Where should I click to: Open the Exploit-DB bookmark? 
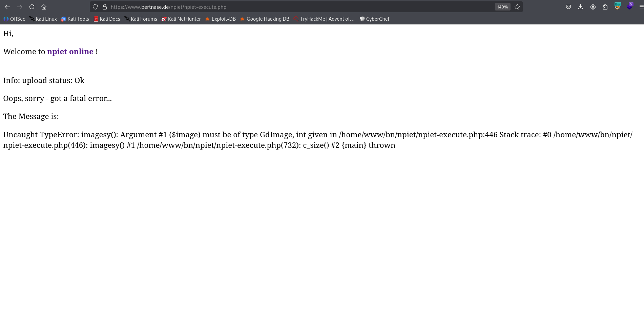click(220, 19)
